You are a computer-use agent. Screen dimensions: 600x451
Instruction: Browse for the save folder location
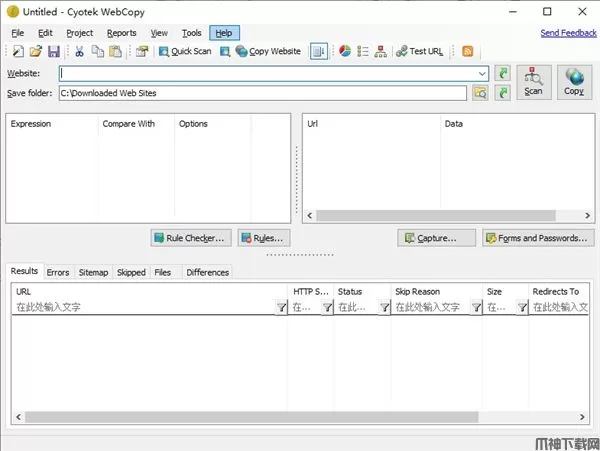(x=480, y=93)
